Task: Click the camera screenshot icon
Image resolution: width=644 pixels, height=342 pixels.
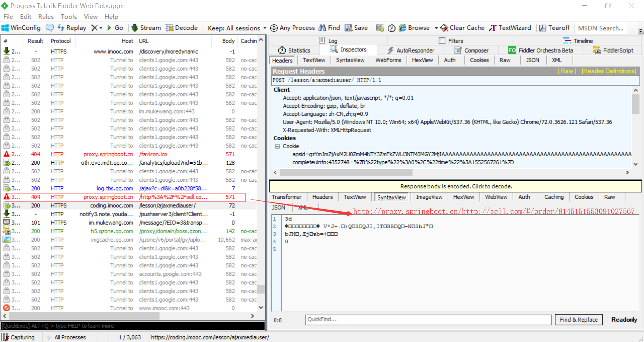Action: click(380, 28)
